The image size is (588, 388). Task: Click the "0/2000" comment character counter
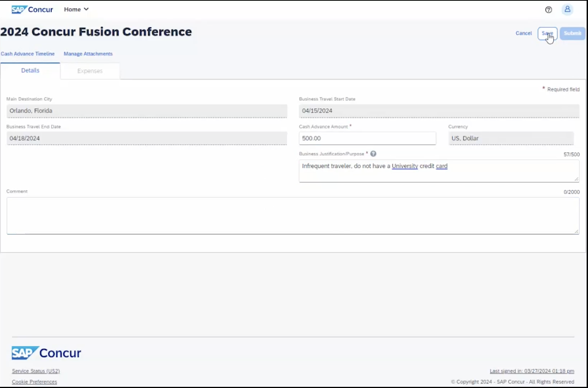(x=572, y=192)
